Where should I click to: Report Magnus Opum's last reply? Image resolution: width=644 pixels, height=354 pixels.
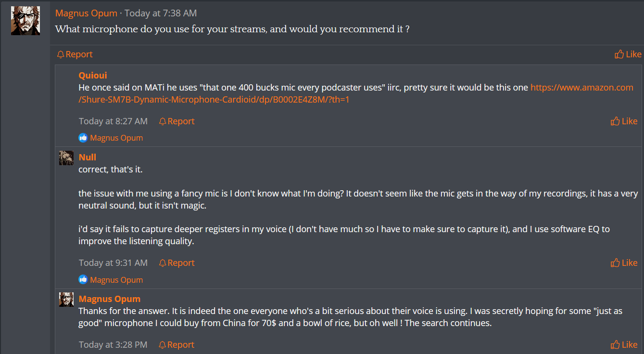click(177, 344)
